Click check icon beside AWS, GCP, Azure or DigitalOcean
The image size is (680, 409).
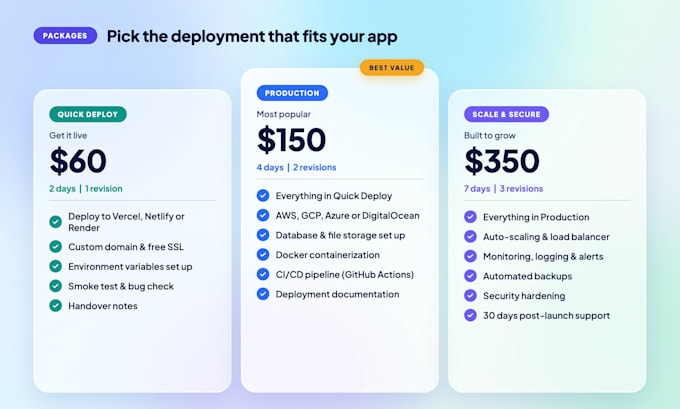(x=263, y=215)
